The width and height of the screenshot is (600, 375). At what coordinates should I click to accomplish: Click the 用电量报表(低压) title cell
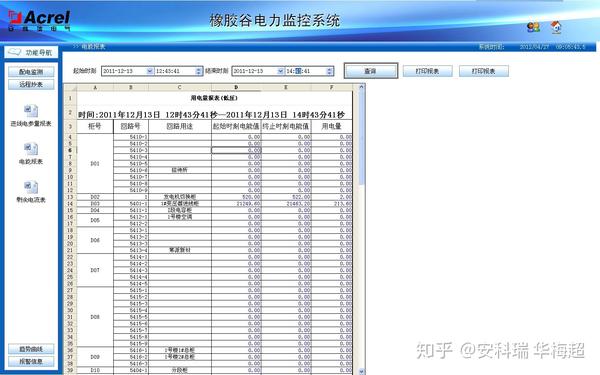click(214, 98)
